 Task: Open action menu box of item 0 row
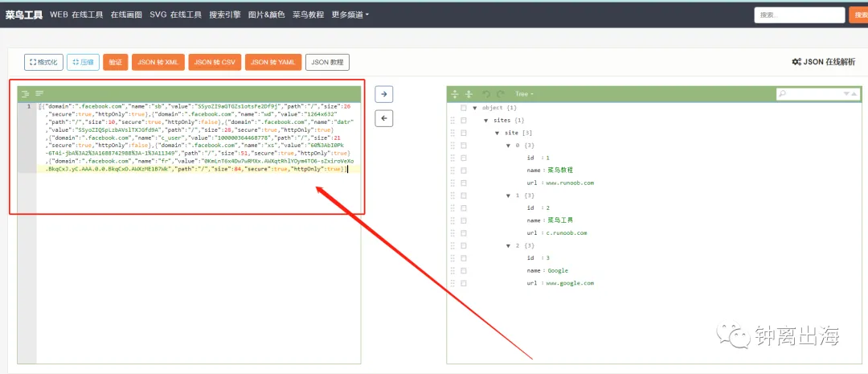pyautogui.click(x=464, y=145)
